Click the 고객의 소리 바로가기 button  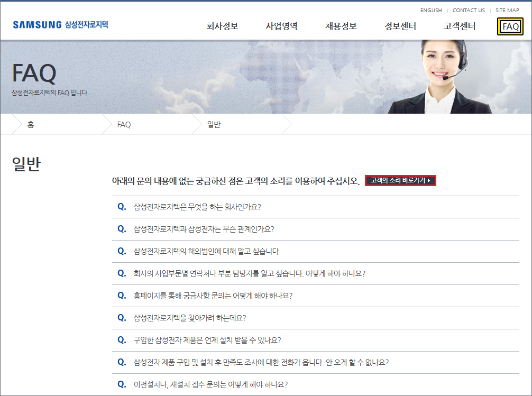coord(400,180)
